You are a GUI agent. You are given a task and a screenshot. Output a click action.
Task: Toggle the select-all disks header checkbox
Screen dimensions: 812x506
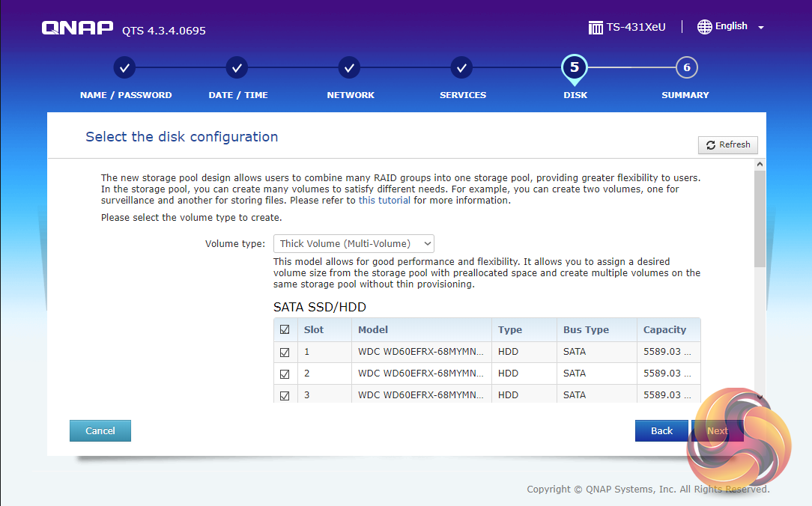coord(285,330)
